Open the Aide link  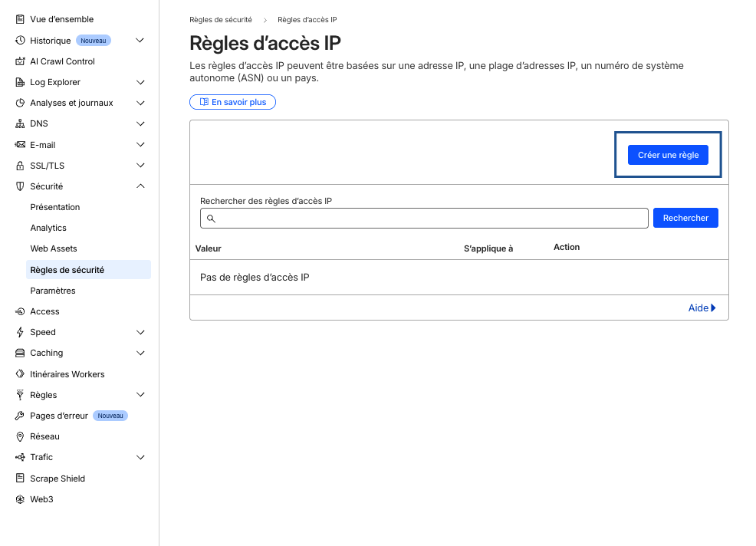(x=702, y=308)
